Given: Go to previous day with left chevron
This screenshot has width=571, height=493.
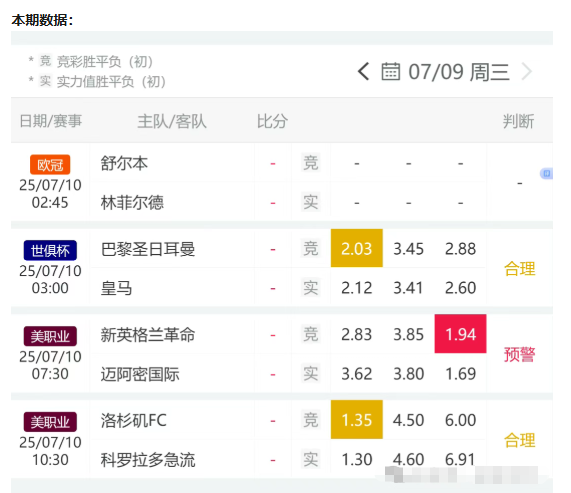Looking at the screenshot, I should coord(363,71).
